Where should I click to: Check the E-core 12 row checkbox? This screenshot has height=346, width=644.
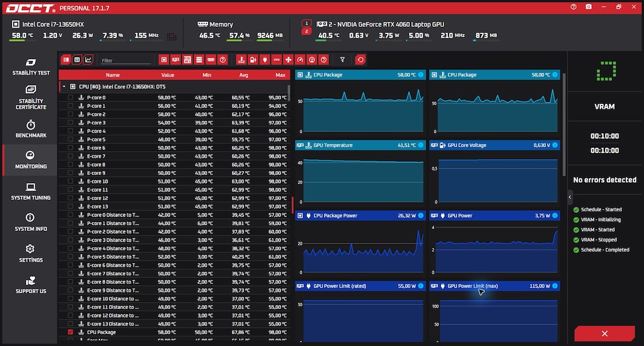pyautogui.click(x=70, y=198)
